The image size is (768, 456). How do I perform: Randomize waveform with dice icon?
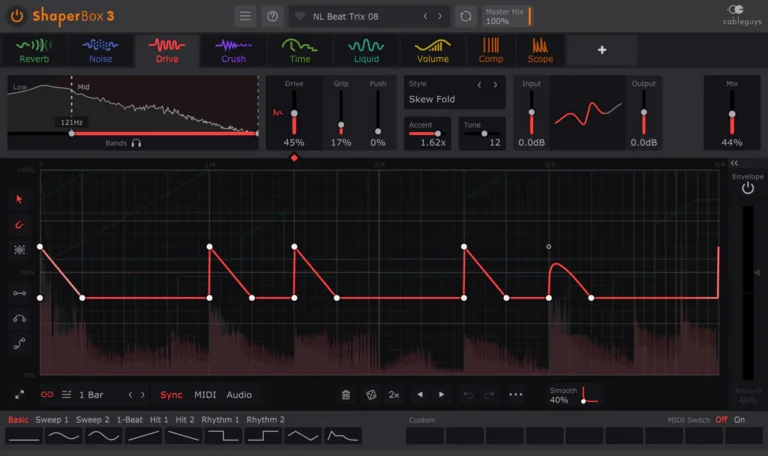[371, 395]
